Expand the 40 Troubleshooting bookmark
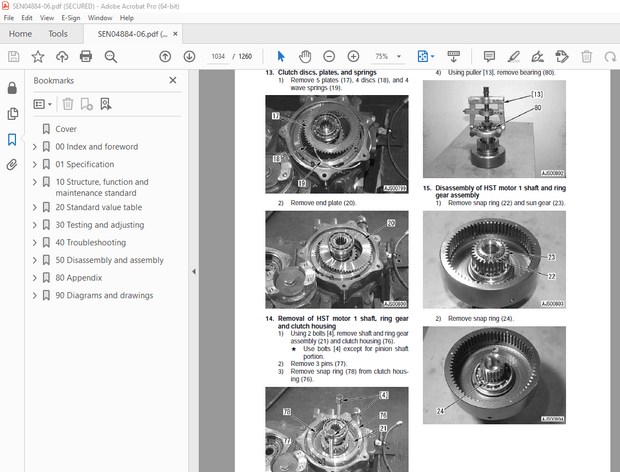Image resolution: width=620 pixels, height=472 pixels. click(35, 243)
